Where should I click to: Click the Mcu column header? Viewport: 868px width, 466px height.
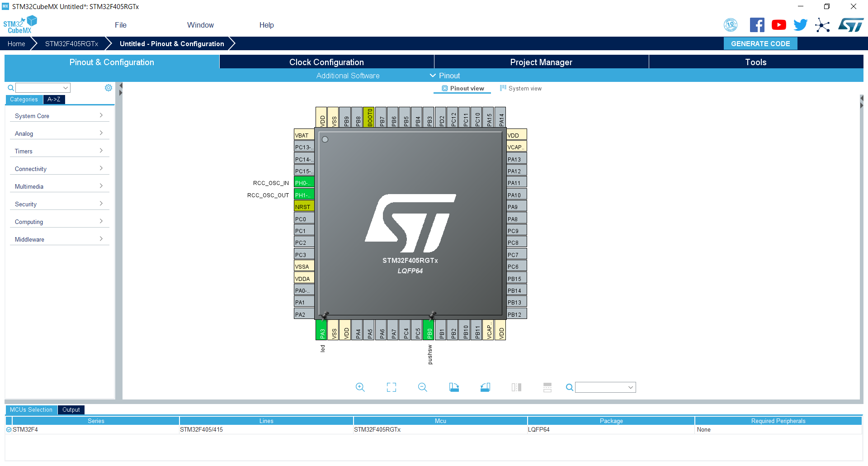coord(440,421)
